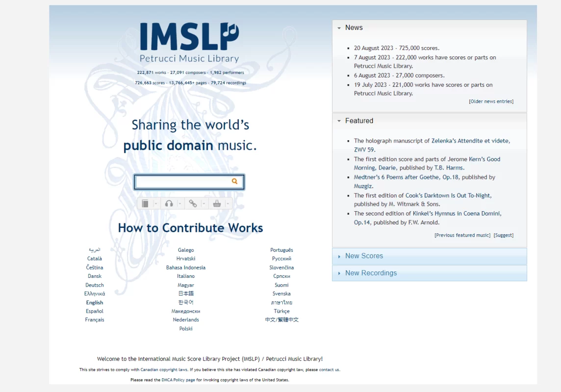Image resolution: width=561 pixels, height=392 pixels.
Task: Open Medtner's 6 Poems after Goethe link
Action: (407, 177)
